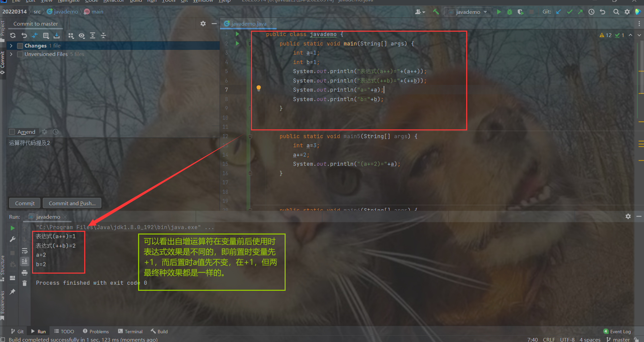Open Commit panel options gear
This screenshot has width=644, height=342.
pos(203,24)
